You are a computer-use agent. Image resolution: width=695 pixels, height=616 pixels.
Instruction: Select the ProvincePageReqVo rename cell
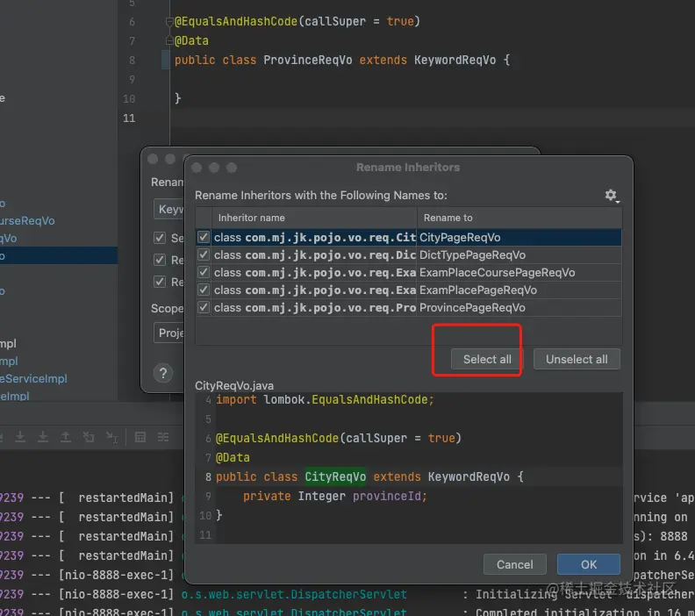click(519, 307)
